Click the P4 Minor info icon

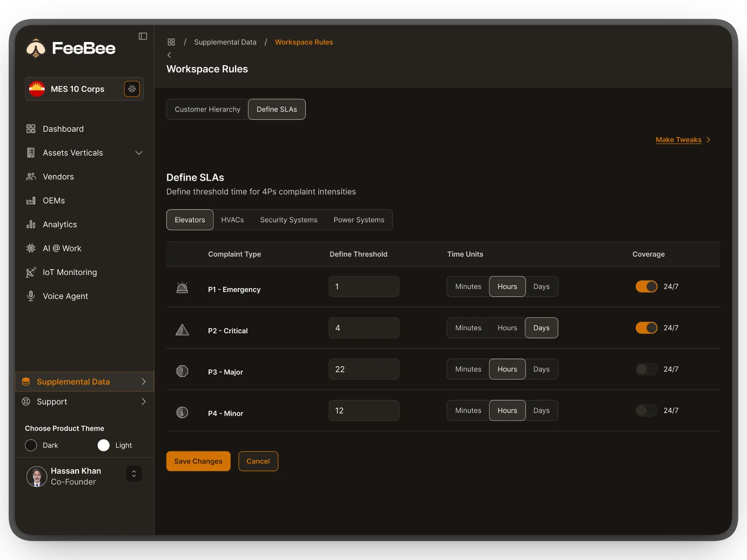(x=182, y=413)
